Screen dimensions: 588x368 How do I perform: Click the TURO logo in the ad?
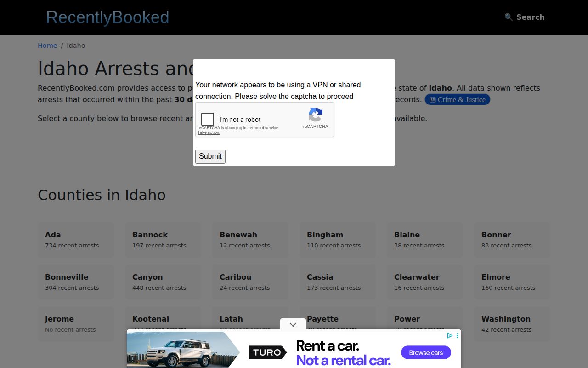(268, 353)
